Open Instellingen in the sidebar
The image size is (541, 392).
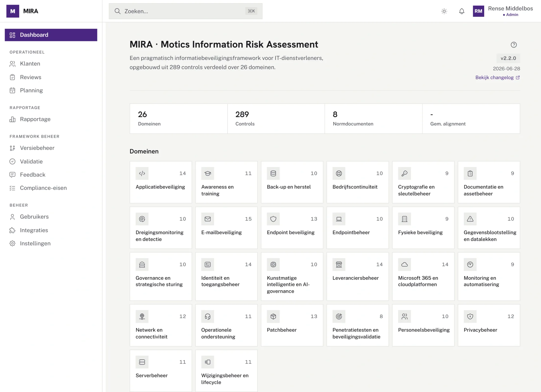(x=51, y=243)
